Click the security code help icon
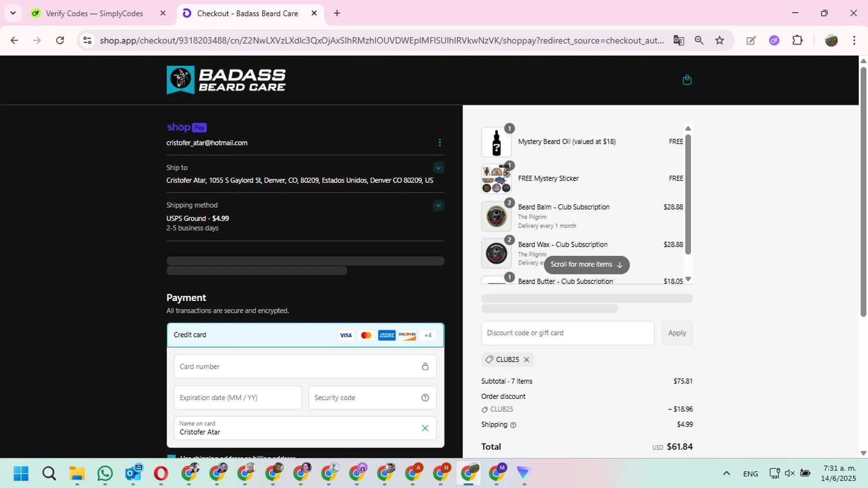 (425, 398)
